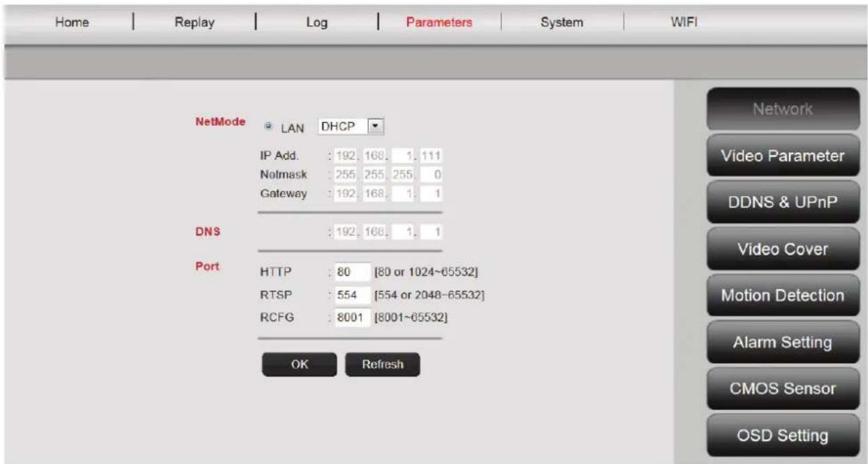This screenshot has width=868, height=464.
Task: Open the DHCP mode dropdown
Action: pos(375,126)
